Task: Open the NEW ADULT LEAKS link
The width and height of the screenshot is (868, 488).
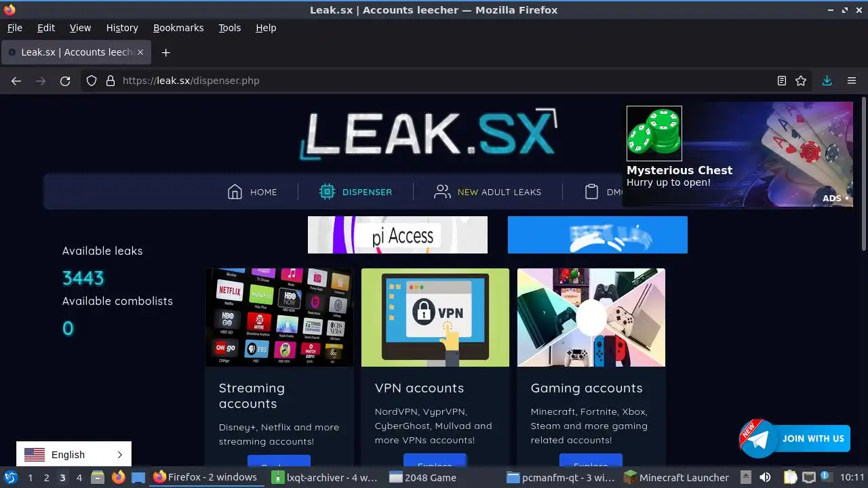Action: coord(499,192)
